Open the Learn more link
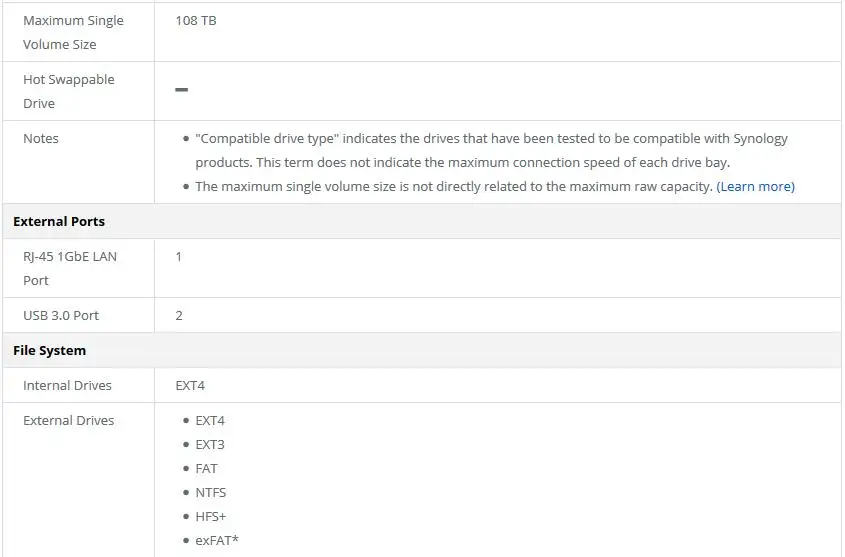Screen dimensions: 845x557 (755, 186)
